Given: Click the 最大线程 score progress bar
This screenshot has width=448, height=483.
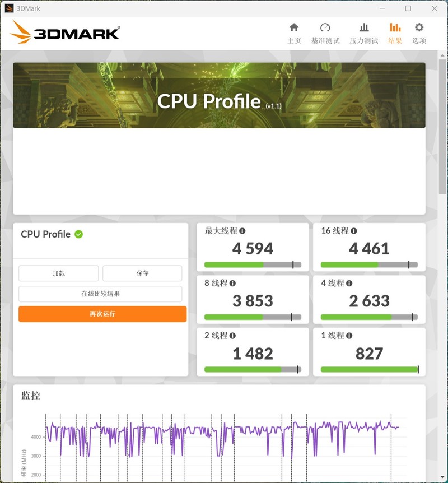Looking at the screenshot, I should 253,264.
